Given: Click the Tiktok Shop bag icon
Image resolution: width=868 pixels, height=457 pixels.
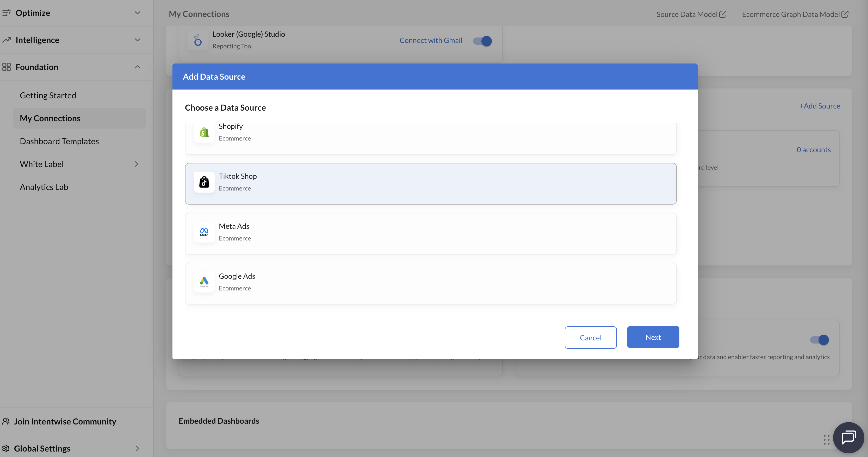Looking at the screenshot, I should pyautogui.click(x=204, y=182).
